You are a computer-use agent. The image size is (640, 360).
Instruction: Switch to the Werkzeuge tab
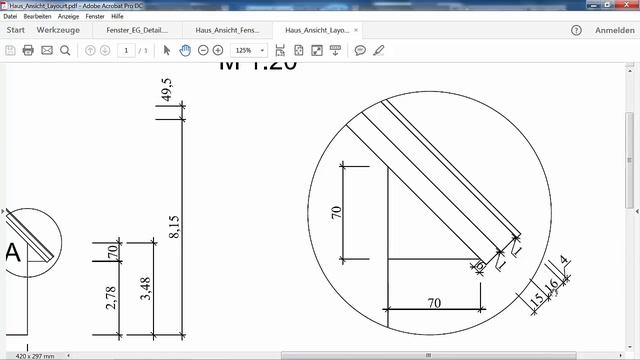pos(58,30)
